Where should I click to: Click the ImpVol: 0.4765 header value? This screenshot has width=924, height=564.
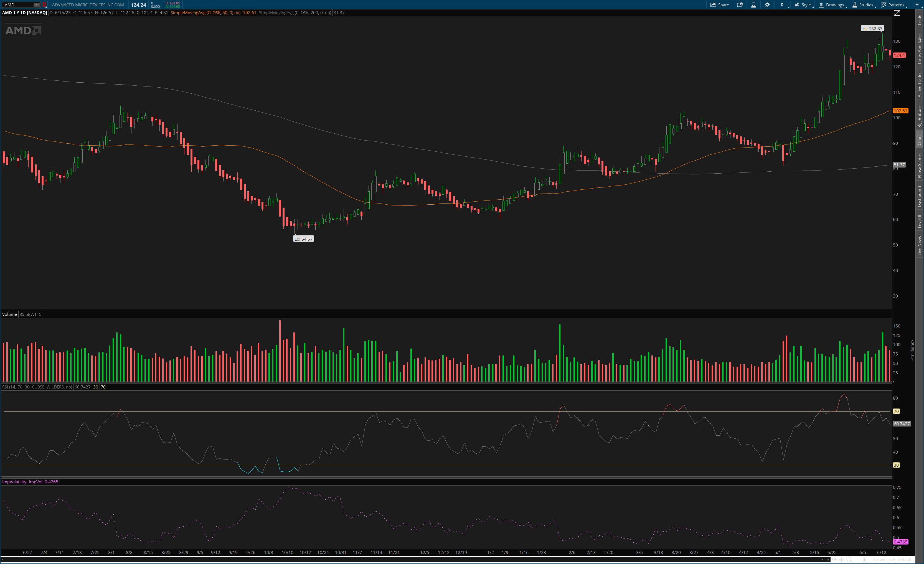pyautogui.click(x=44, y=482)
